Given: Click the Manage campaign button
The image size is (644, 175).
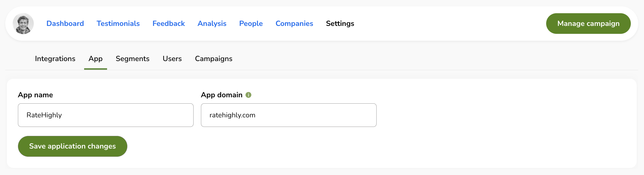Looking at the screenshot, I should click(x=588, y=24).
